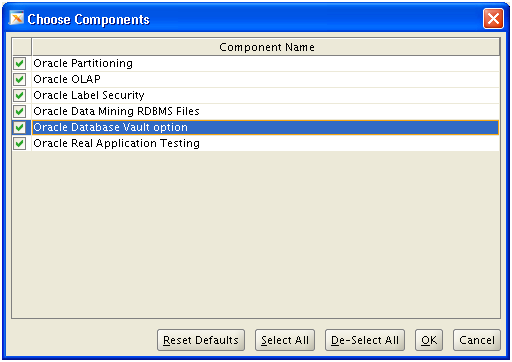
Task: Select the Oracle OLAP row text
Action: (x=67, y=79)
